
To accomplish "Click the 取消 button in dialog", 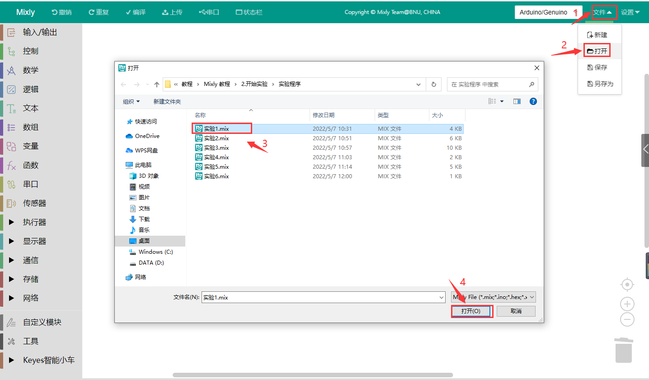I will coord(516,311).
